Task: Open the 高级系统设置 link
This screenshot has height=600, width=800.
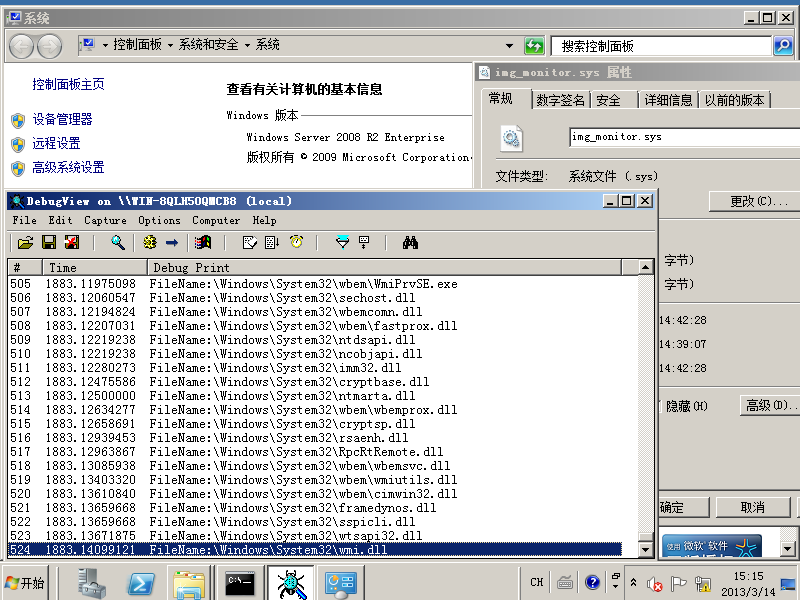Action: click(68, 167)
